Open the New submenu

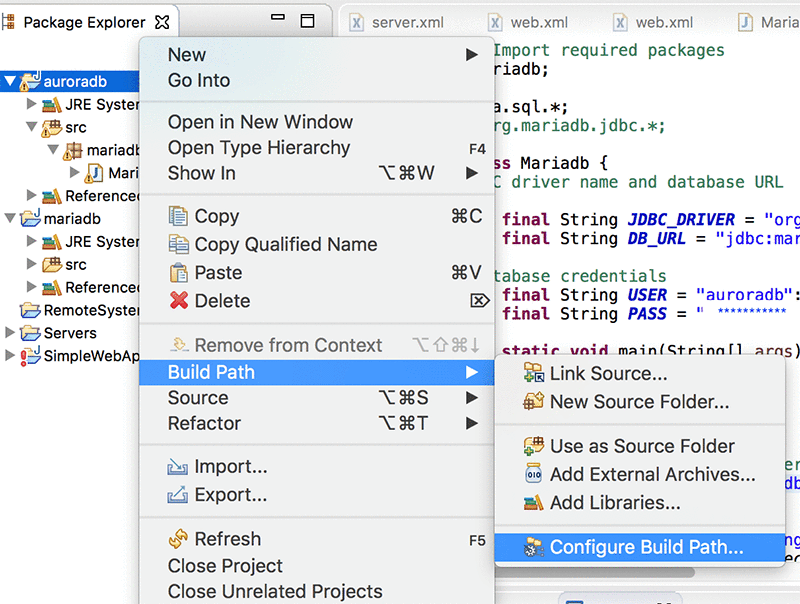coord(317,55)
